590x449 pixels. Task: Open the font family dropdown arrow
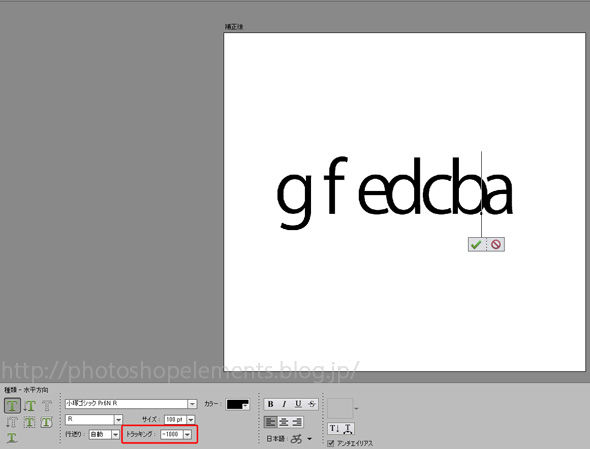click(192, 404)
